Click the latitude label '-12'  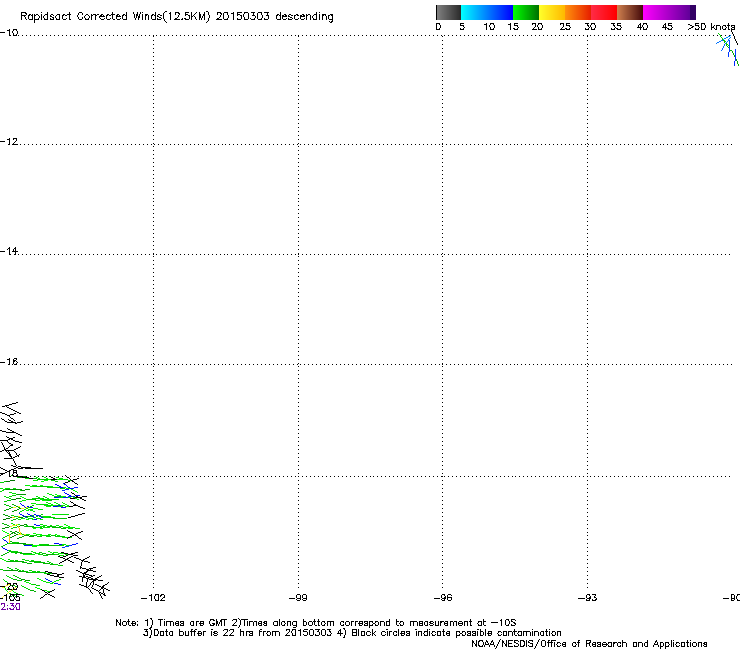point(9,142)
